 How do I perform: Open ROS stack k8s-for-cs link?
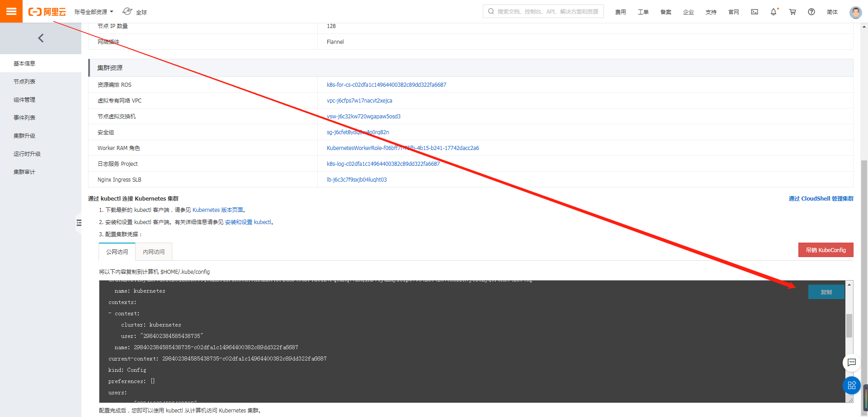click(x=387, y=85)
